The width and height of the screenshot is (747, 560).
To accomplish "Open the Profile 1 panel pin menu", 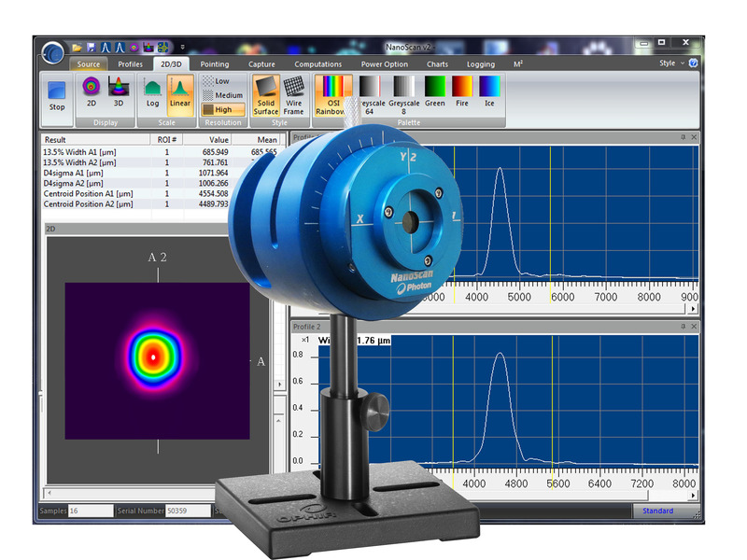I will 684,137.
